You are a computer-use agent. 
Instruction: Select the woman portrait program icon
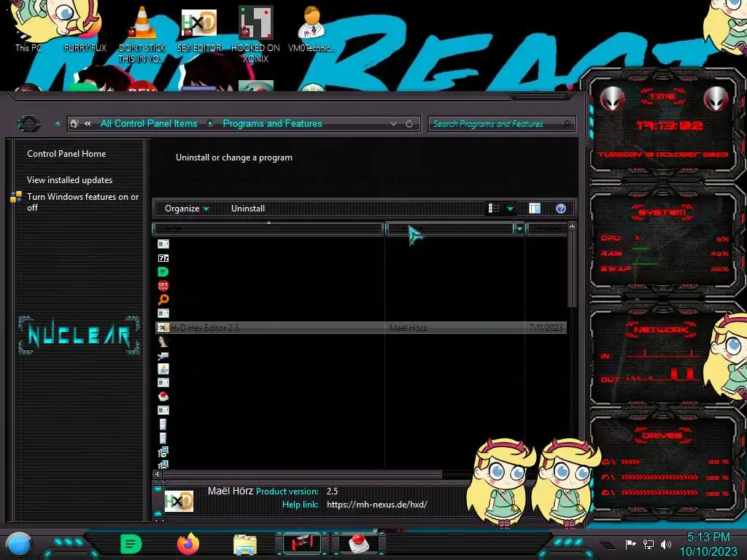click(x=163, y=341)
